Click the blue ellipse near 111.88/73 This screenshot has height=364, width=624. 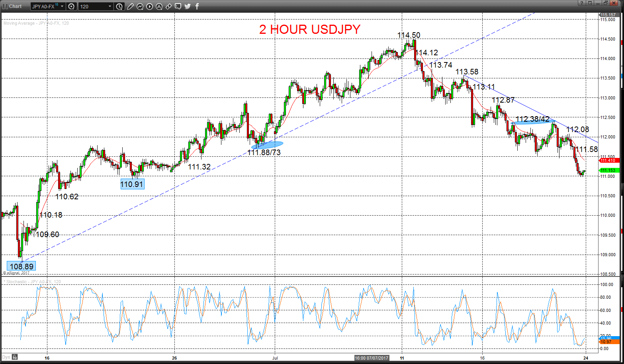pos(267,145)
